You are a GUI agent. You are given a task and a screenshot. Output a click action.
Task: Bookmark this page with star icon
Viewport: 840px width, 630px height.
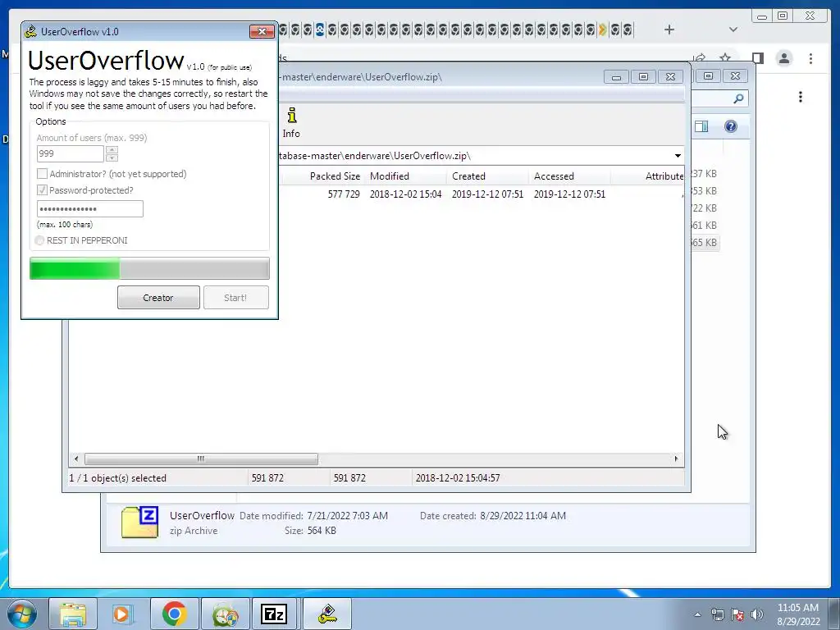[x=725, y=58]
